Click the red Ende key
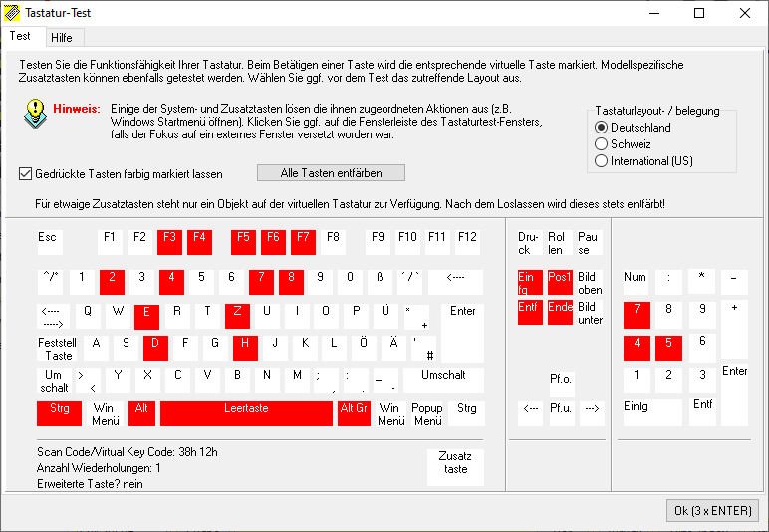769x532 pixels. click(560, 313)
